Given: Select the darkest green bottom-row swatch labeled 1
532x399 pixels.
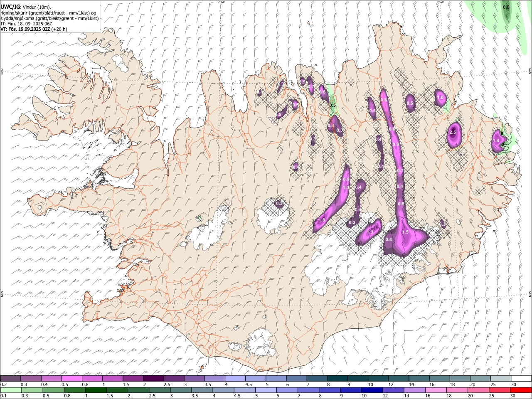Looking at the screenshot, I should click(x=96, y=390).
